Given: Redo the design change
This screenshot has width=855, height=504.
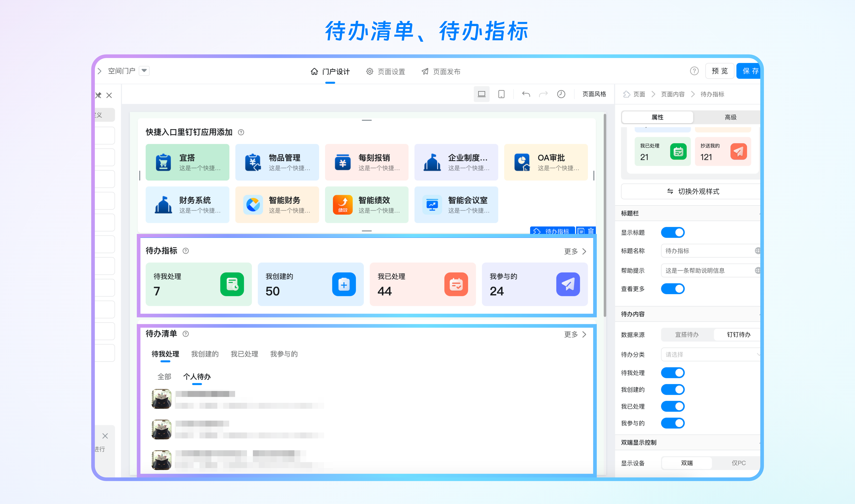Looking at the screenshot, I should [544, 94].
